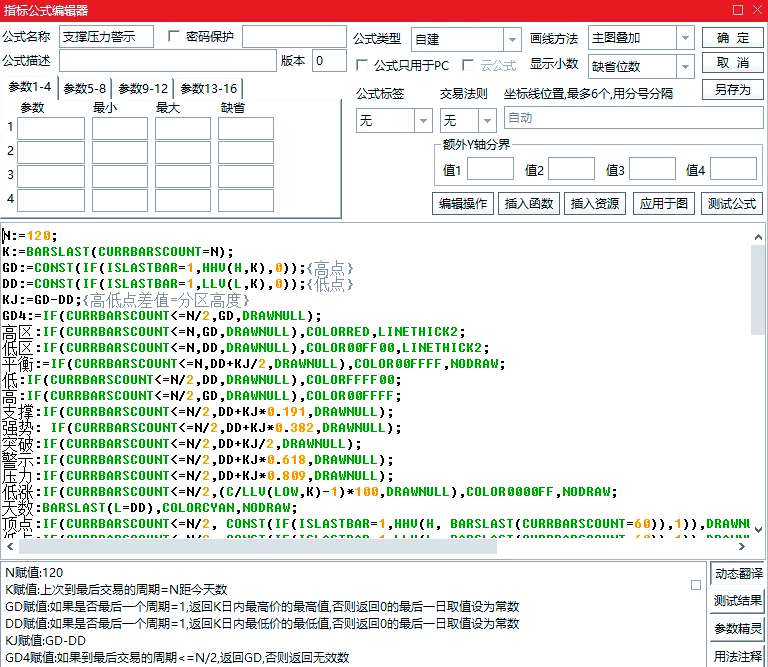Enable the 密码保护 checkbox
The width and height of the screenshot is (768, 667).
tap(176, 38)
